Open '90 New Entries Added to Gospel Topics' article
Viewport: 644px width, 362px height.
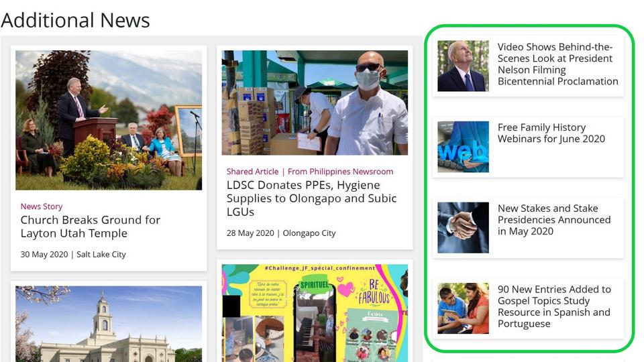pos(553,306)
